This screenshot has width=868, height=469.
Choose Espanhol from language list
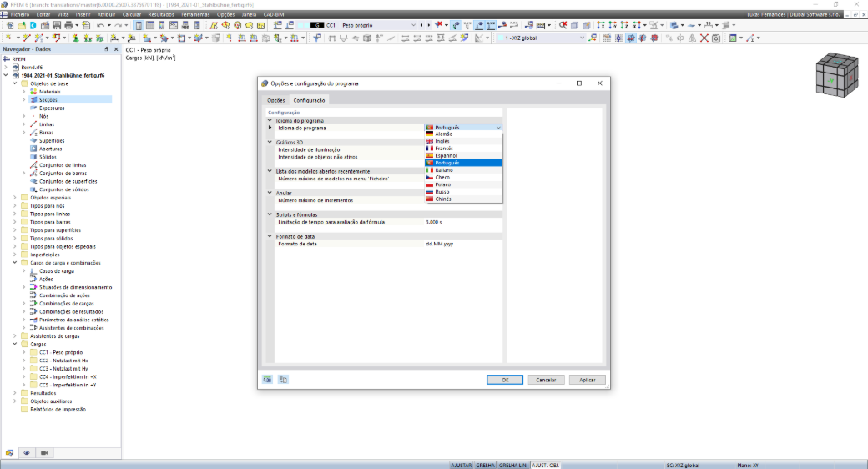[x=463, y=155]
